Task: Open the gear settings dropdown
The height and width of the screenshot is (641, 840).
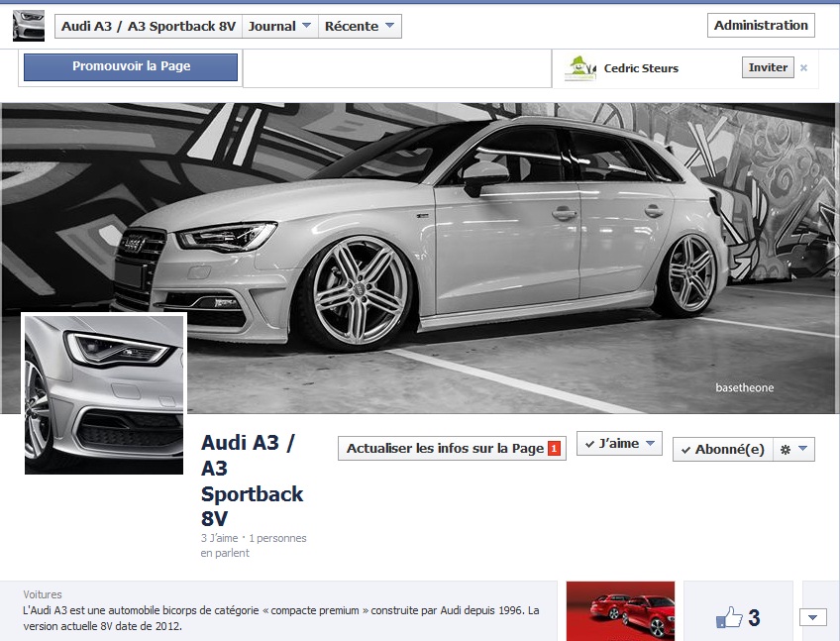Action: 793,450
